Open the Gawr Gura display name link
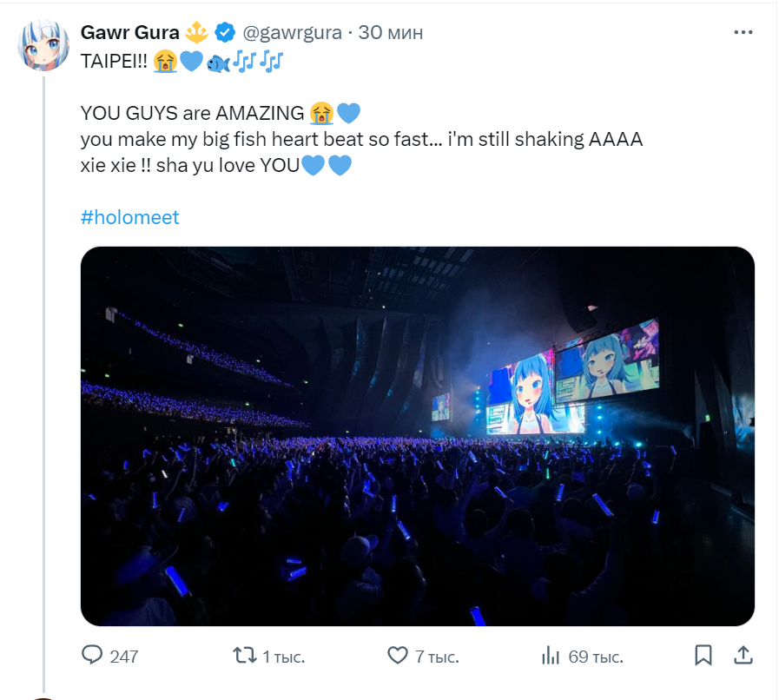Viewport: 779px width, 700px height. [129, 33]
